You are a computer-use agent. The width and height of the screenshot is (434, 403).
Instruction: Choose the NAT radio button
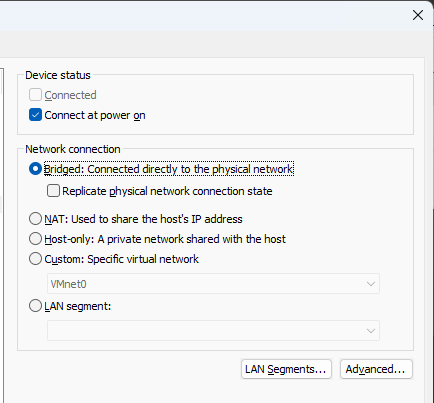point(35,219)
